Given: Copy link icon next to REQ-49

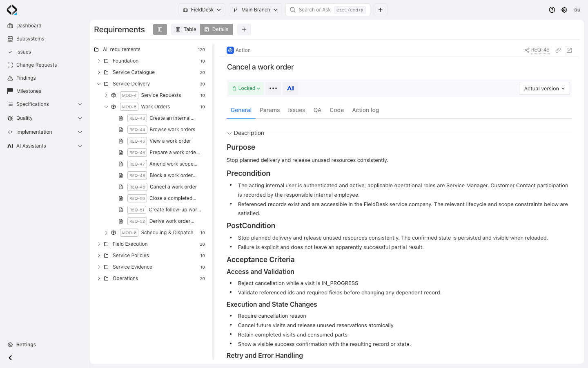Looking at the screenshot, I should (558, 50).
